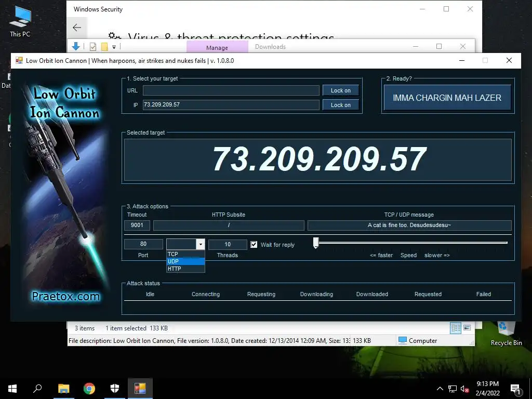Click the Threads field showing 10
Screen dimensions: 532x399
pyautogui.click(x=228, y=244)
